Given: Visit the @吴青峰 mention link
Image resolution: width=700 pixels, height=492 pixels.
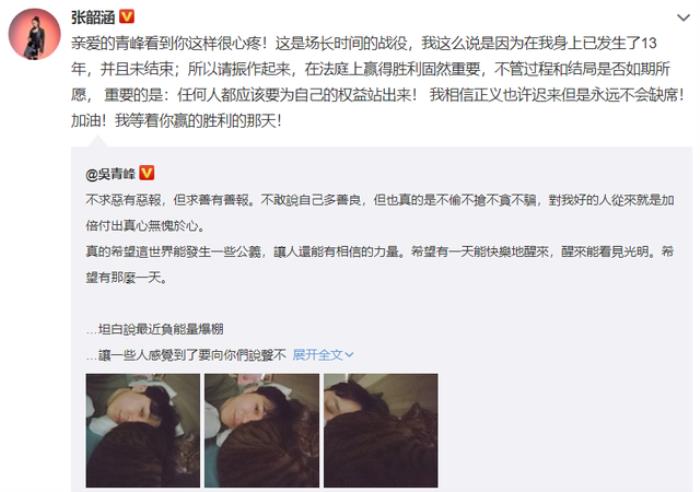Looking at the screenshot, I should [110, 173].
